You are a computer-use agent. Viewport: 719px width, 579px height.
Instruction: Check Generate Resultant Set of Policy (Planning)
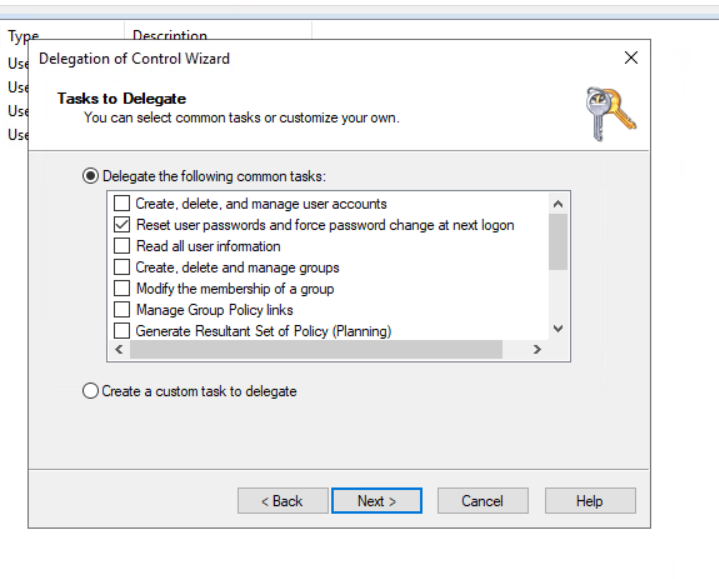[x=122, y=331]
